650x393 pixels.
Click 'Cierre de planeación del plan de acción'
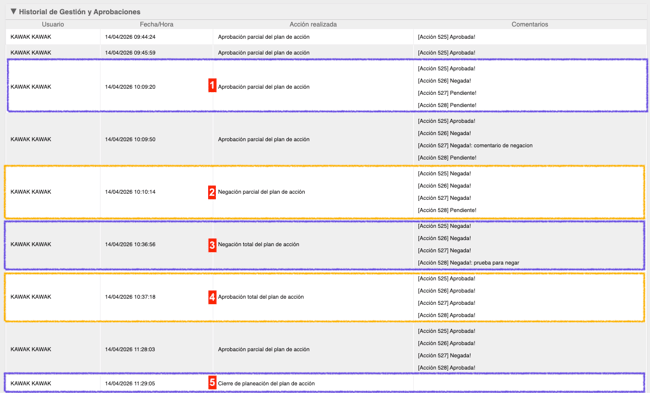coord(266,383)
